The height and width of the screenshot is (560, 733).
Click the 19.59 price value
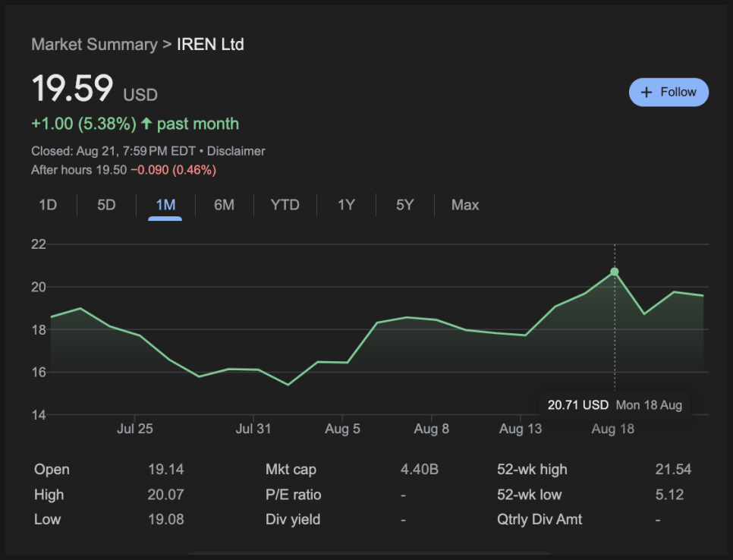click(72, 88)
